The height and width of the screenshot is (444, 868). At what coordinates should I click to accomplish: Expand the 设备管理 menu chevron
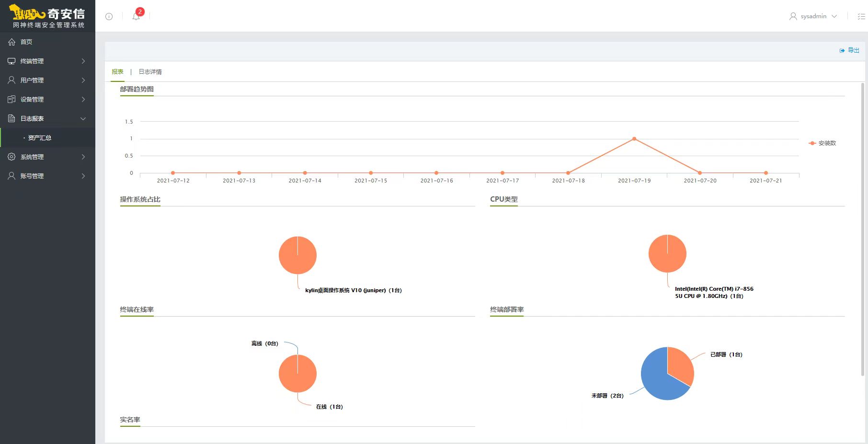tap(83, 100)
